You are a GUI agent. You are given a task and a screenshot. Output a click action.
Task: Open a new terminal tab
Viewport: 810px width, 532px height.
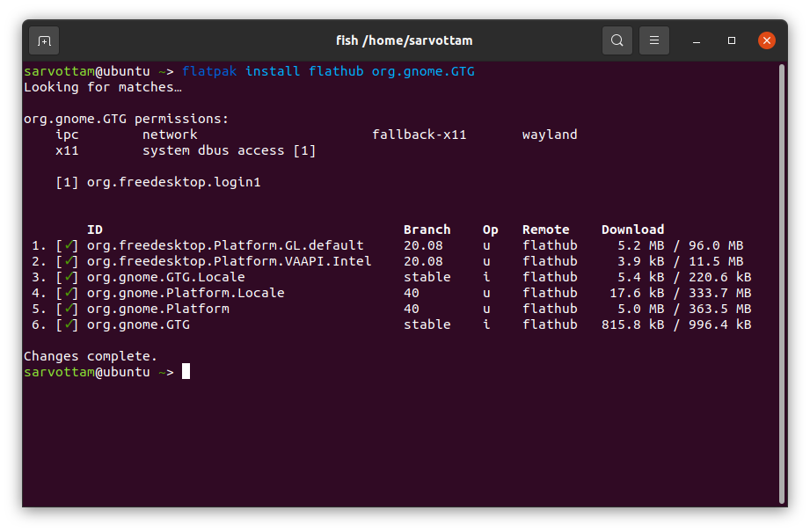(44, 40)
